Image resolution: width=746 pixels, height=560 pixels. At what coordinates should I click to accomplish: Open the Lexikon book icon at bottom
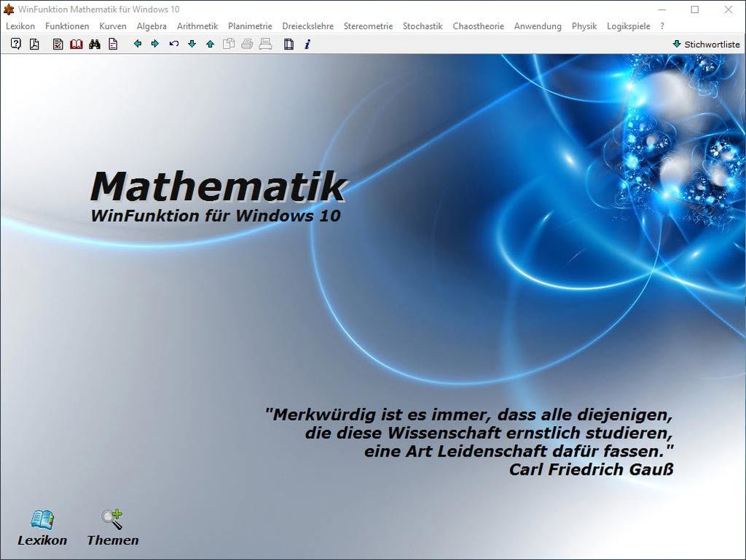tap(42, 519)
